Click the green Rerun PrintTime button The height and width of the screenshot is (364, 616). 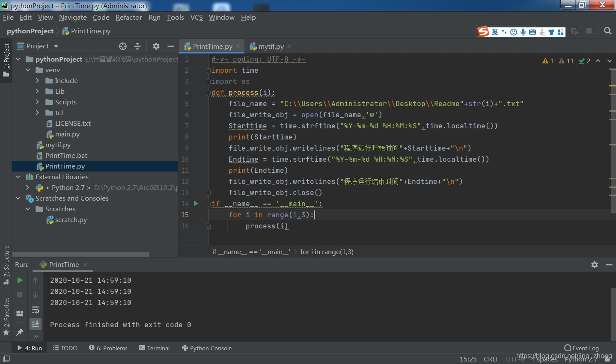[x=20, y=280]
